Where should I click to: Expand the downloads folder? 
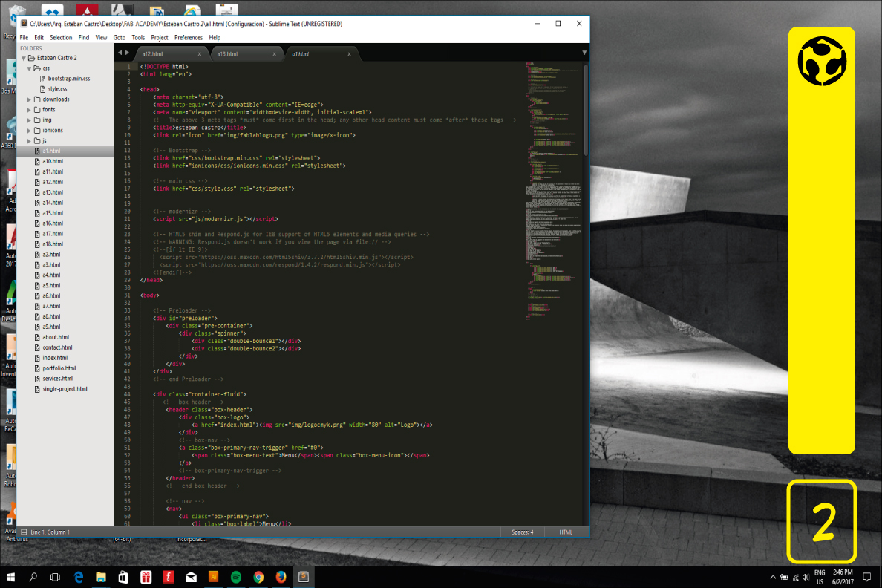click(29, 99)
